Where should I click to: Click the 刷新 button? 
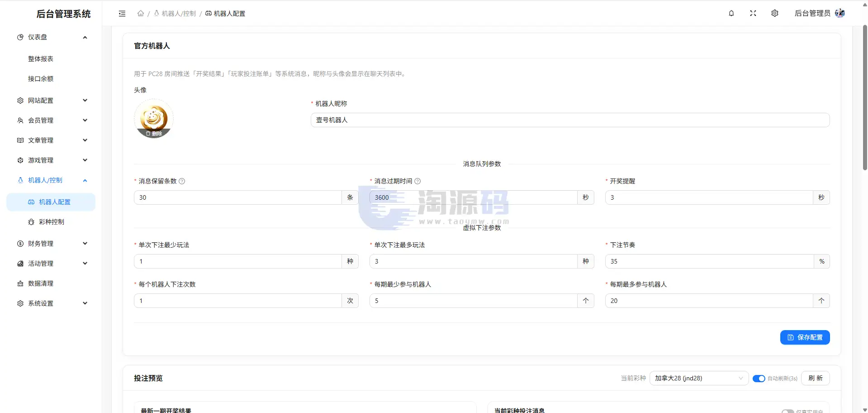pyautogui.click(x=815, y=378)
